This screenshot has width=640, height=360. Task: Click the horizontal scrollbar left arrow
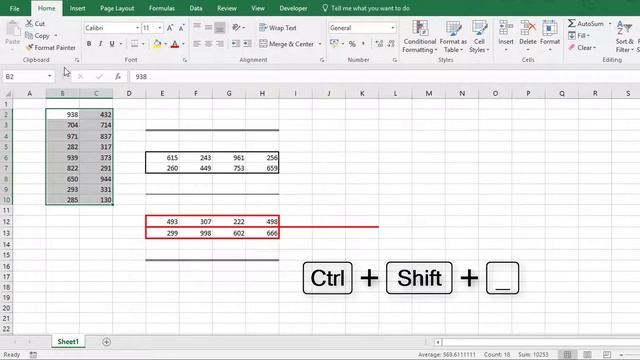[438, 342]
